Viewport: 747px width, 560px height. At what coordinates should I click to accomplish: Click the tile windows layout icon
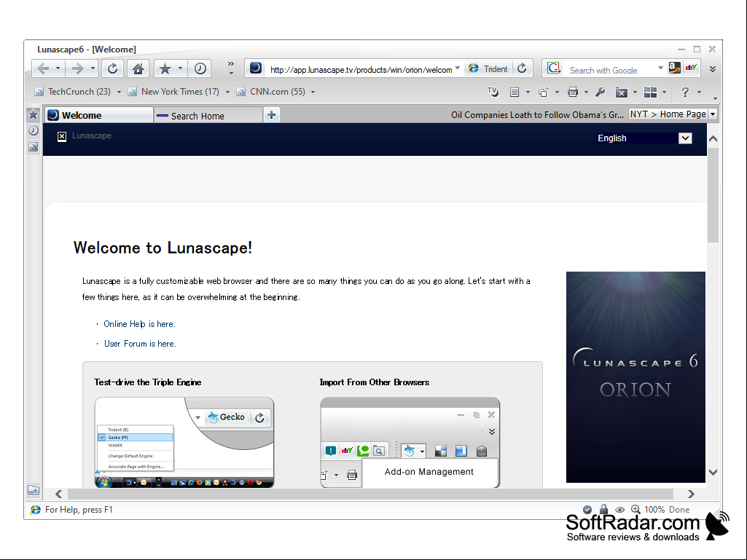(650, 92)
